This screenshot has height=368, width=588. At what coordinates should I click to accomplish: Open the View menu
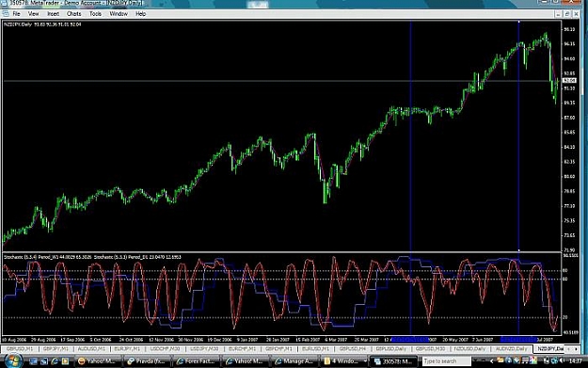(33, 14)
